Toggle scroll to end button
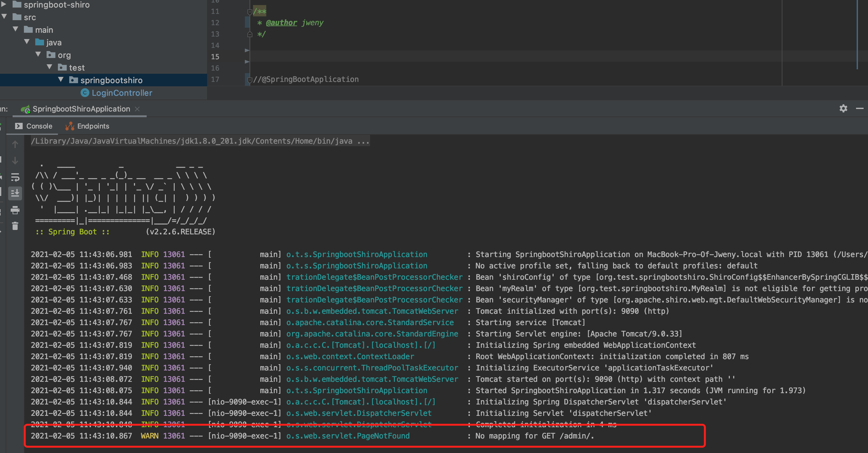 coord(15,193)
